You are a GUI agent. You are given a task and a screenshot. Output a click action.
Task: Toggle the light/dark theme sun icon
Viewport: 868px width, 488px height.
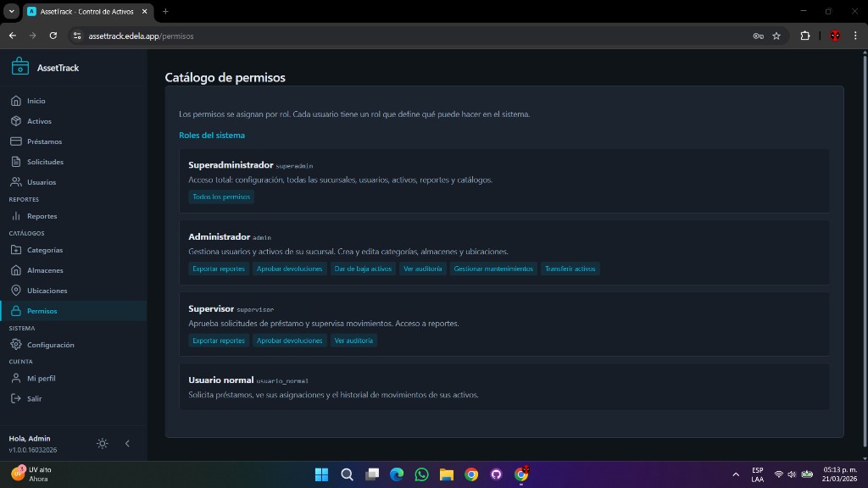pos(102,443)
